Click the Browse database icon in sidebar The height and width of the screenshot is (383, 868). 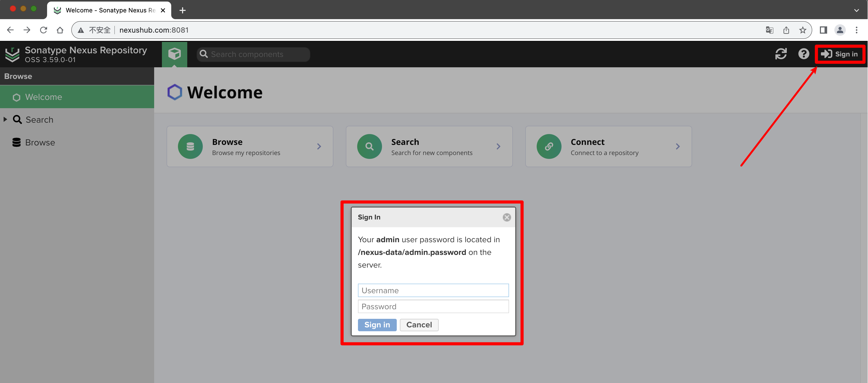click(16, 142)
